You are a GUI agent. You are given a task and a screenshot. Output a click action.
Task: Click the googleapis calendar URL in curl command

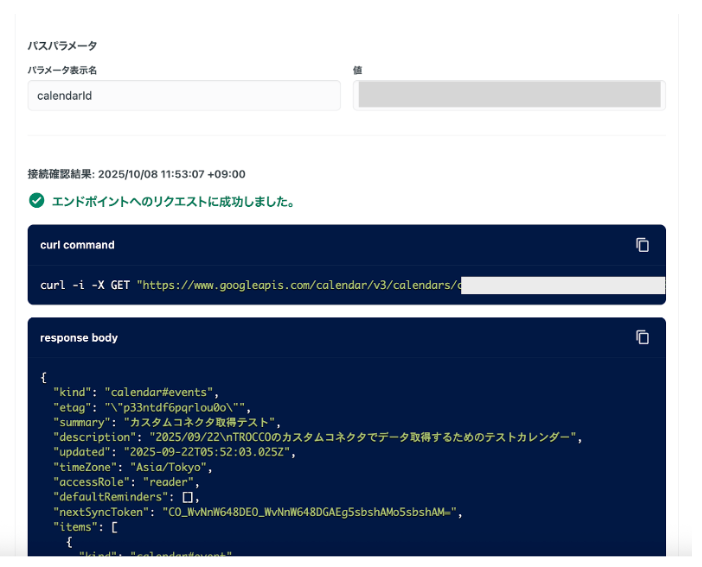(298, 285)
